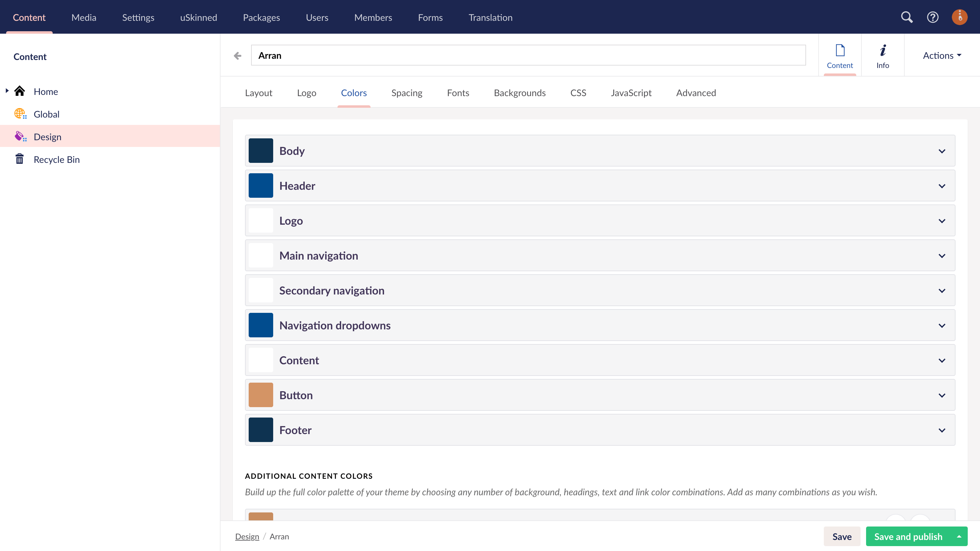
Task: Select the Home house icon
Action: (x=20, y=91)
